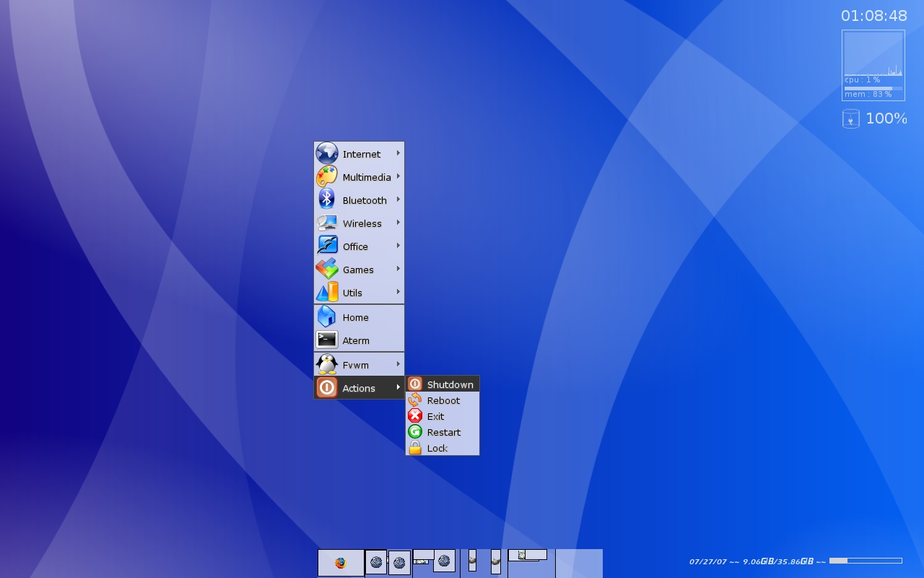The width and height of the screenshot is (924, 578).
Task: Click the Fvwm penguin icon
Action: (x=327, y=365)
